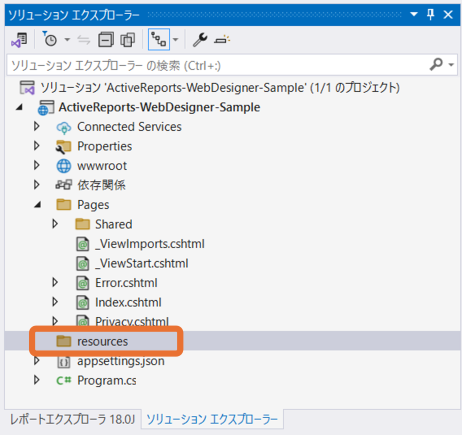Open the file nesting options dropdown arrow
The width and height of the screenshot is (462, 435).
point(175,40)
